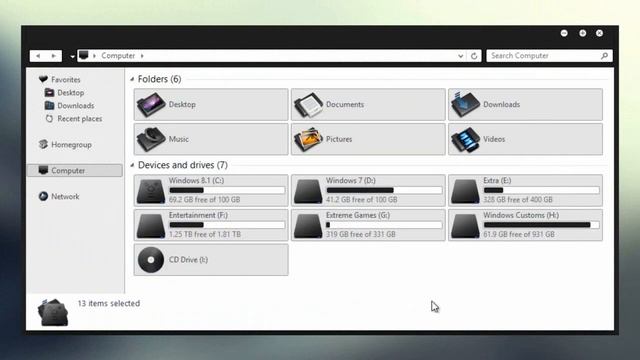Select the Extreme Games (G:) drive icon
Viewport: 640px width, 360px height.
[308, 225]
